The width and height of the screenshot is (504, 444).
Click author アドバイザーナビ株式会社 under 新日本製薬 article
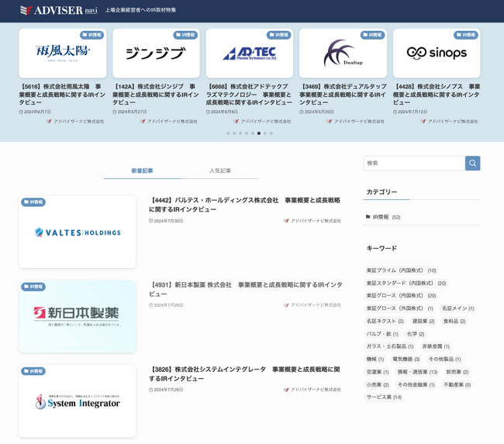tap(312, 305)
